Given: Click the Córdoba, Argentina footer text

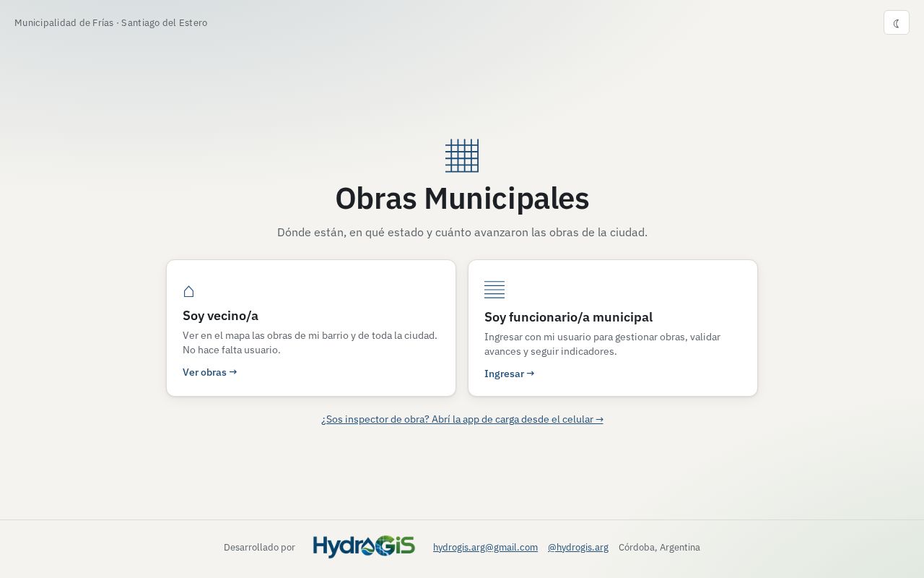Looking at the screenshot, I should 659,547.
